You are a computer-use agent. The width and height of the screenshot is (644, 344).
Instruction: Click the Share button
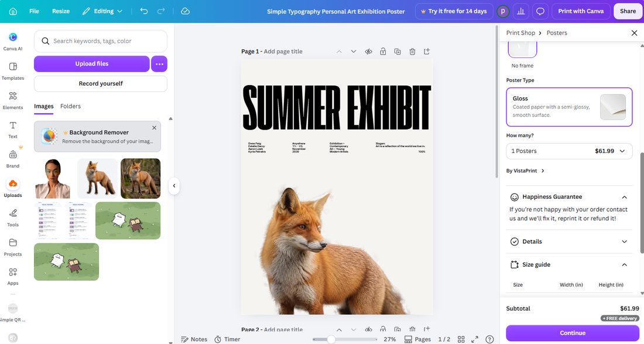[x=628, y=11]
